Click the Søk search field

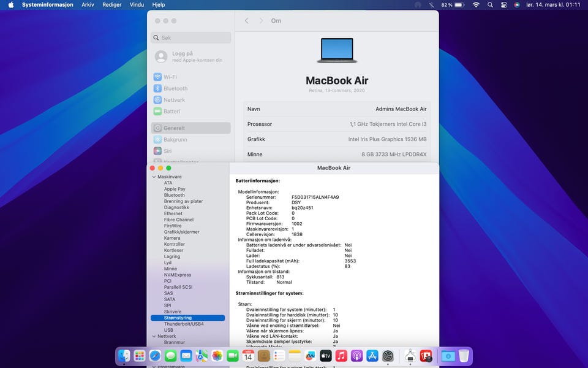[191, 37]
